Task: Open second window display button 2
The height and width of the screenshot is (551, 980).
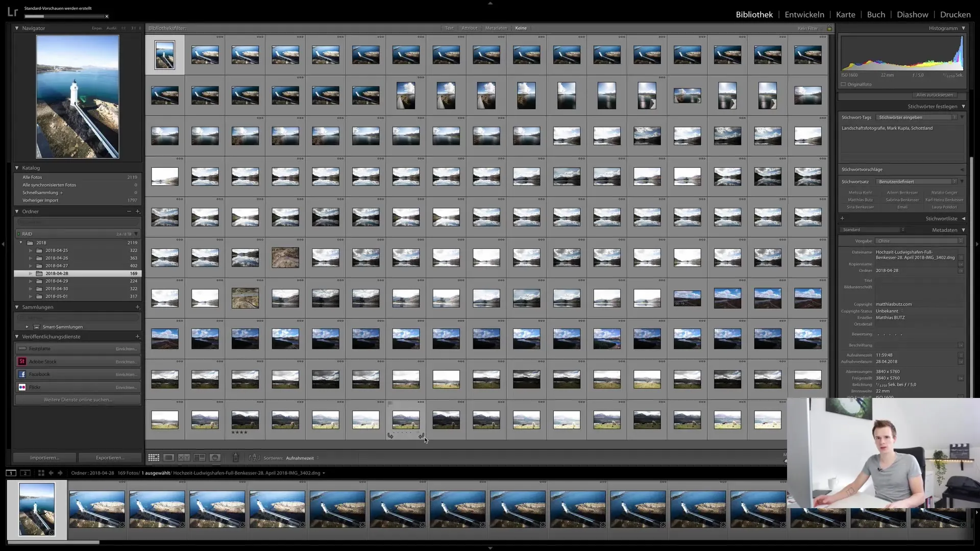Action: [x=25, y=473]
